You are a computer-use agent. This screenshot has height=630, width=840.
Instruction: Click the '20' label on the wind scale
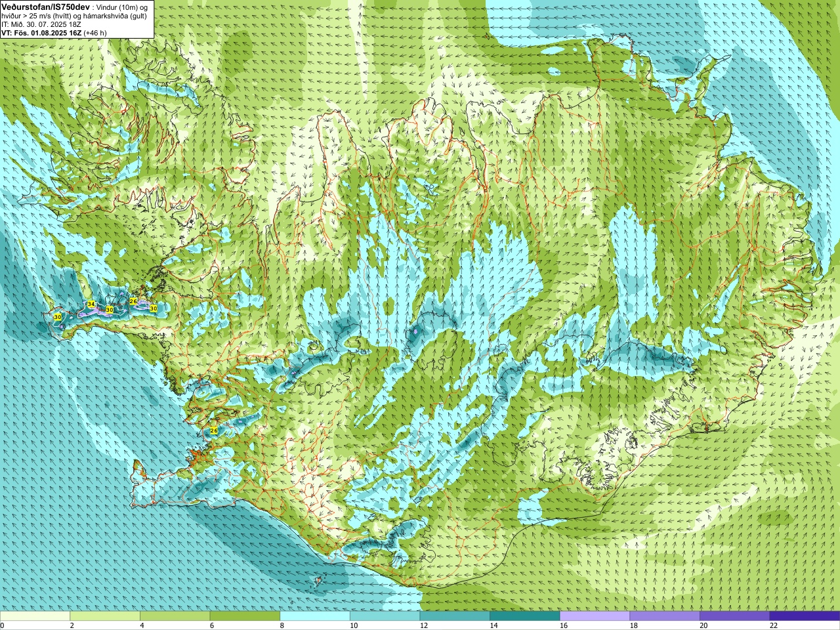703,625
